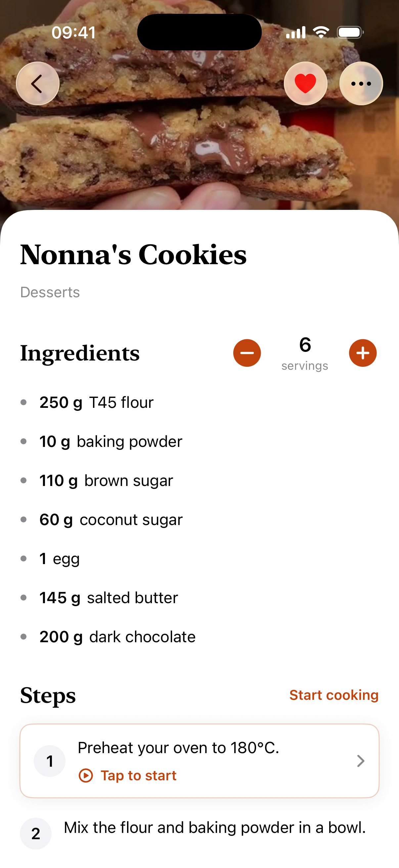Decrease servings with the minus icon
Image resolution: width=399 pixels, height=868 pixels.
pyautogui.click(x=247, y=353)
